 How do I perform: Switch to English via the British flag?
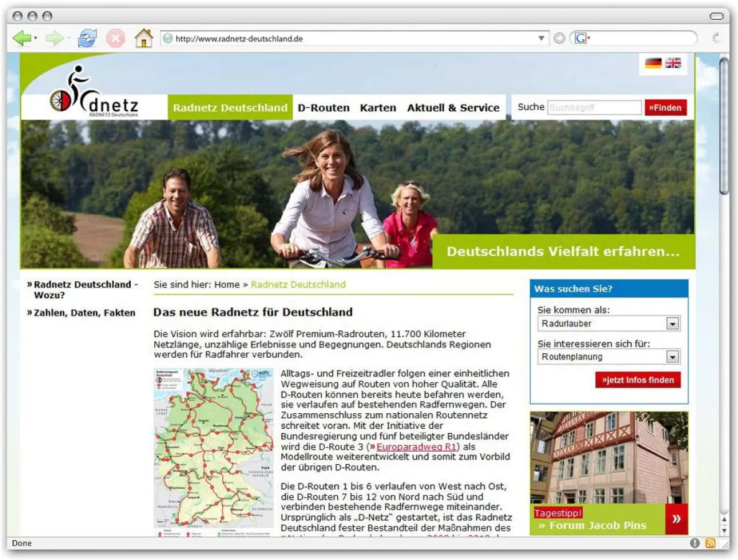[675, 63]
